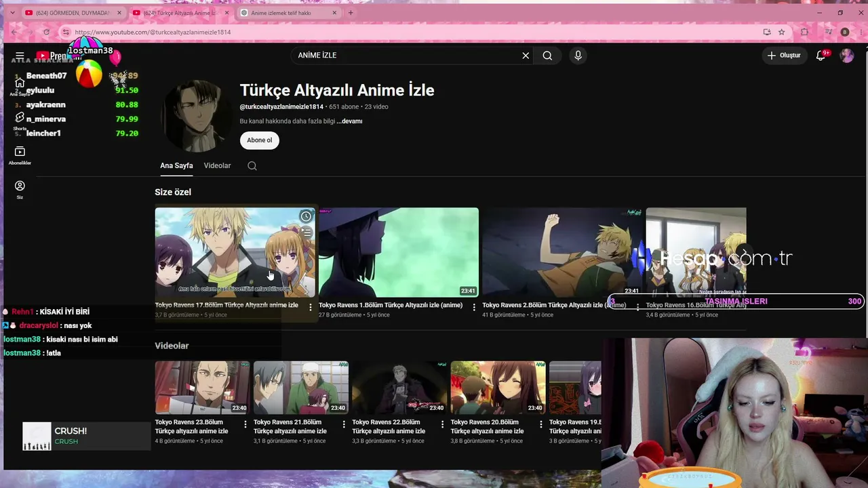This screenshot has height=488, width=868.
Task: Expand channel description with ...devamı
Action: click(x=349, y=121)
